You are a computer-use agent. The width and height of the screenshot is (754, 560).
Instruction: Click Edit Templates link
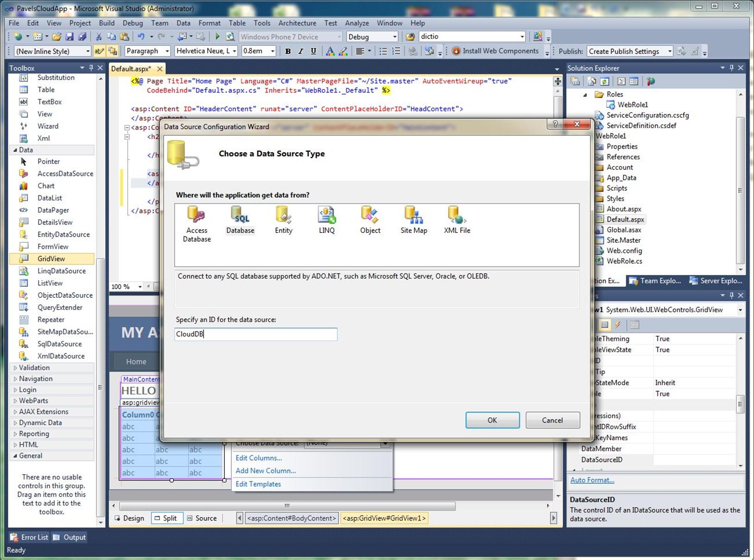pyautogui.click(x=258, y=484)
